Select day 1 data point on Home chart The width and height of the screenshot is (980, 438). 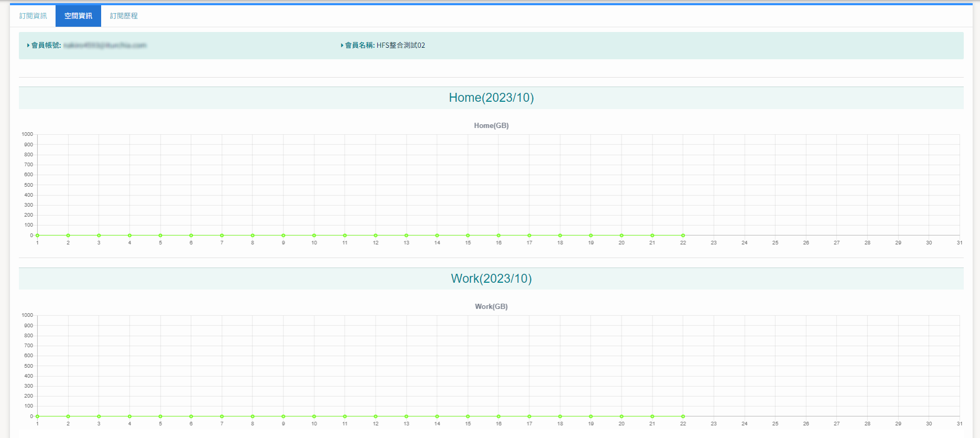pos(38,236)
